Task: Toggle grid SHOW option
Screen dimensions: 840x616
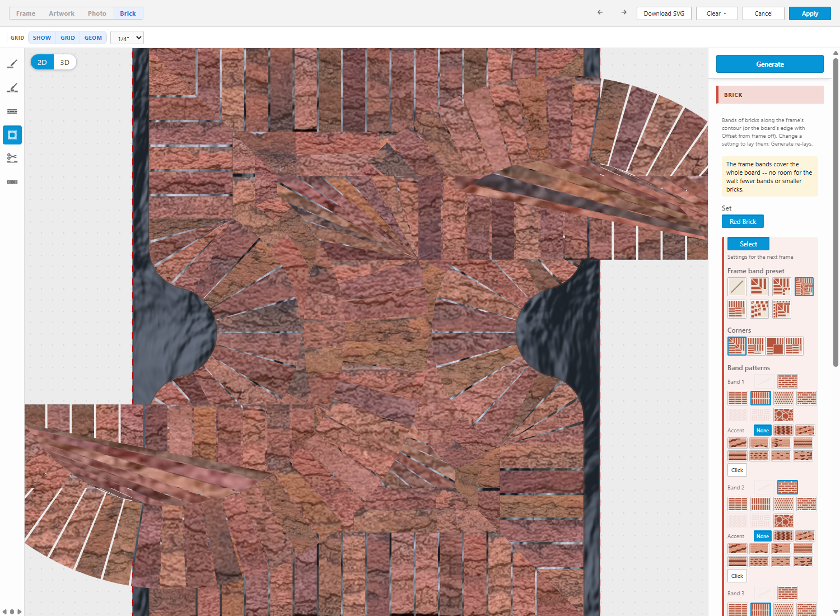Action: pos(42,38)
